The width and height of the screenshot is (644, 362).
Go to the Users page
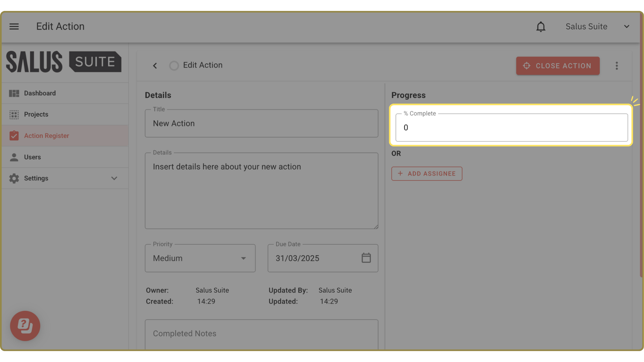[32, 157]
